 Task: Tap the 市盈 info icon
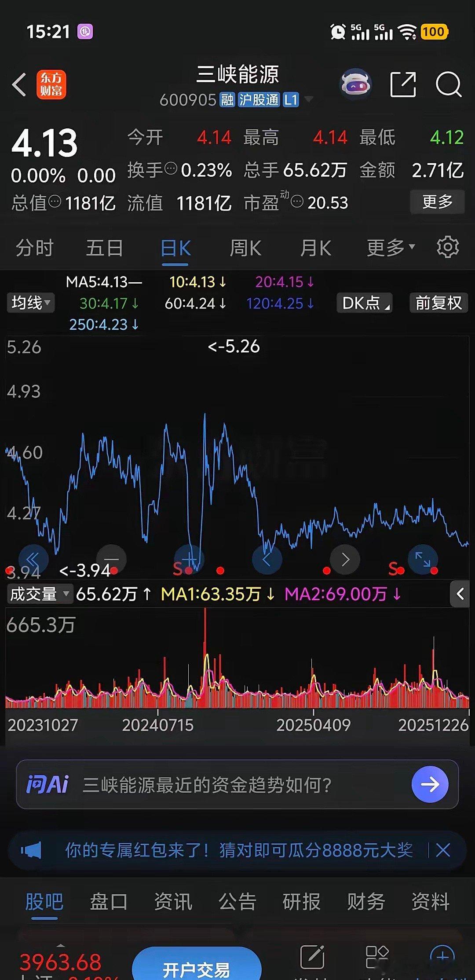point(297,202)
